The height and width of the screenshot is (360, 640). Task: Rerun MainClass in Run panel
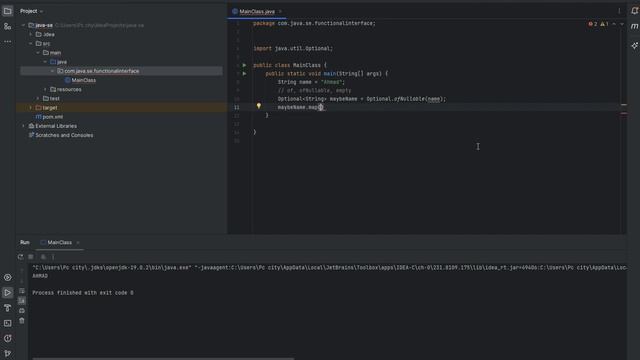pos(20,257)
